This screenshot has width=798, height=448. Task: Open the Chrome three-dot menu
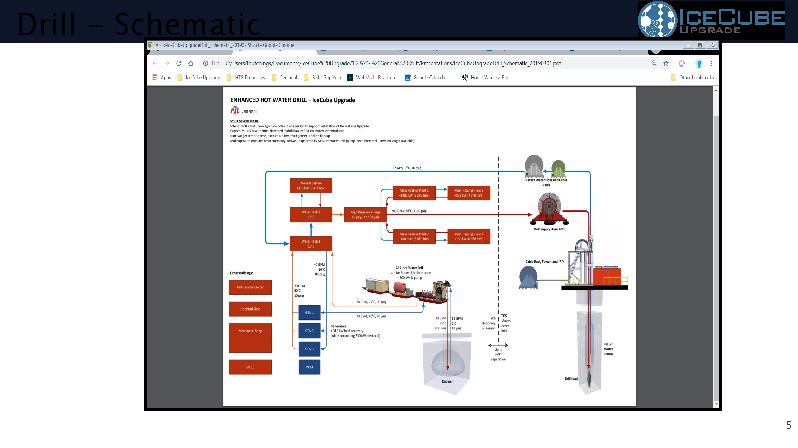[713, 61]
